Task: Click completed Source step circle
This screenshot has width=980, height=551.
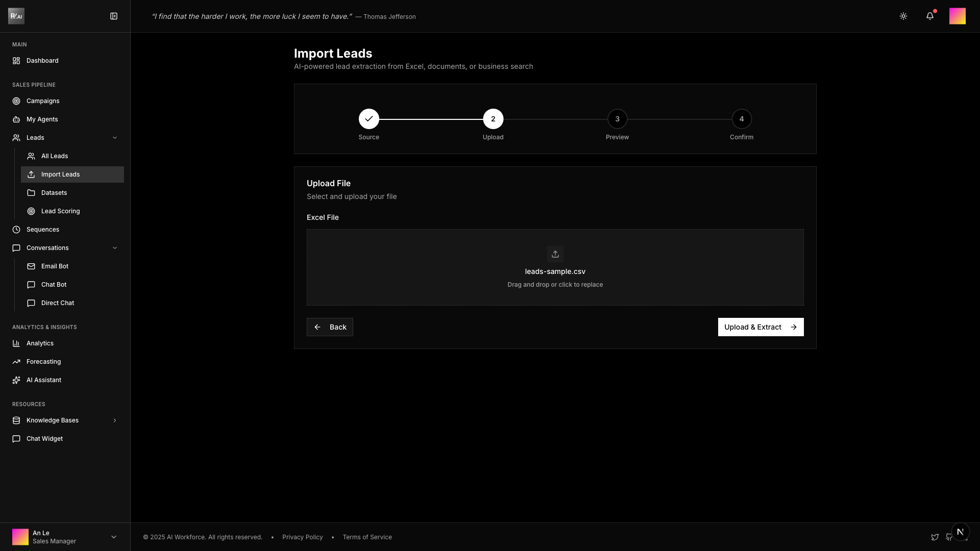Action: pyautogui.click(x=369, y=119)
